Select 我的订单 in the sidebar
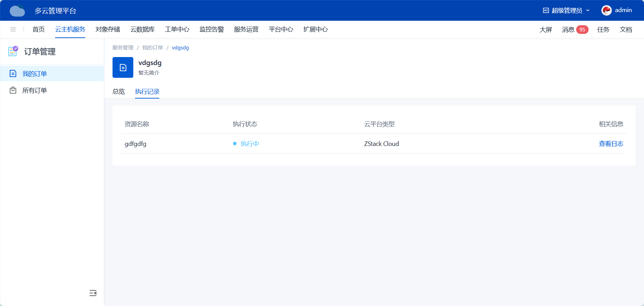 pyautogui.click(x=52, y=74)
